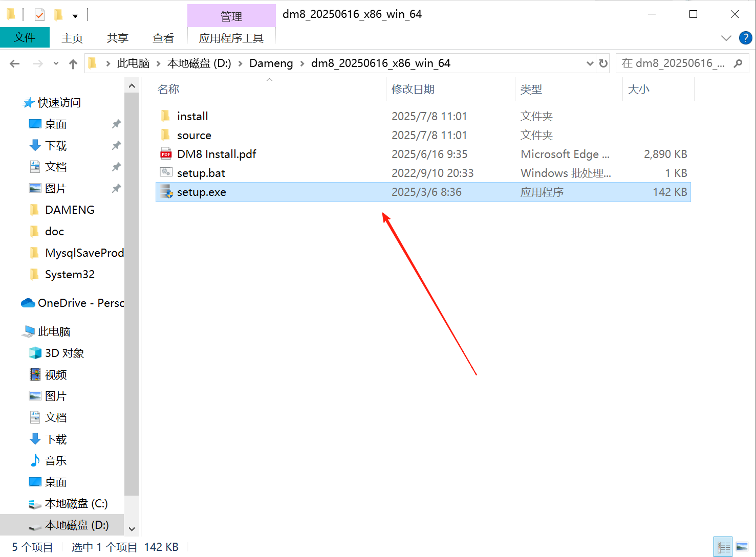Click the back navigation arrow
The height and width of the screenshot is (557, 756).
click(15, 63)
